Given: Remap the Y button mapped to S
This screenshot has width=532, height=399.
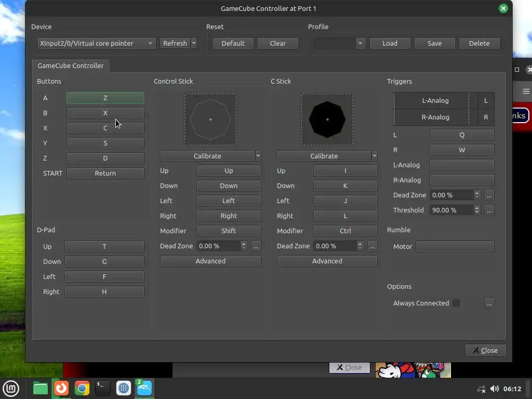Looking at the screenshot, I should [x=105, y=143].
